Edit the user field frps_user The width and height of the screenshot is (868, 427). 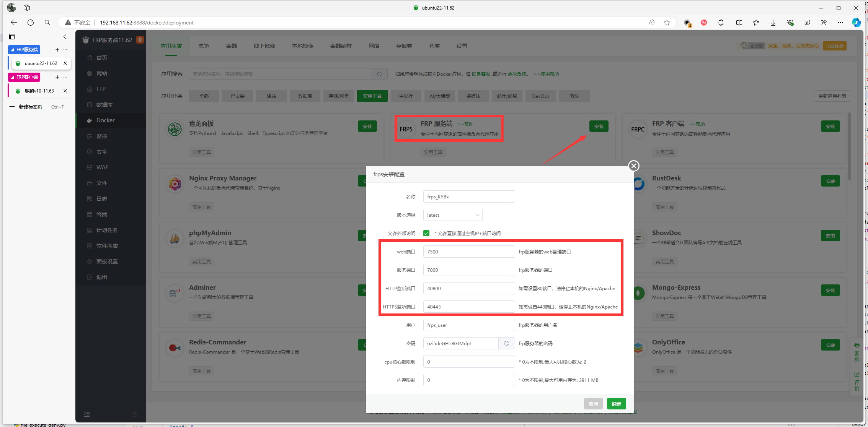point(469,325)
